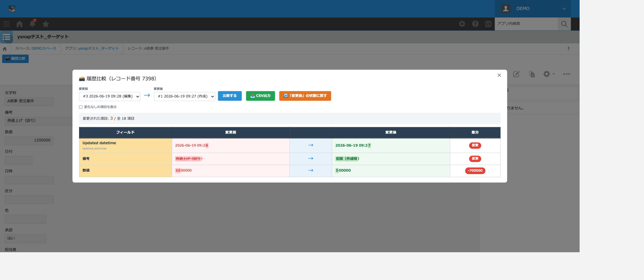Click the search magnifier icon
Viewport: 644px width, 280px height.
564,24
